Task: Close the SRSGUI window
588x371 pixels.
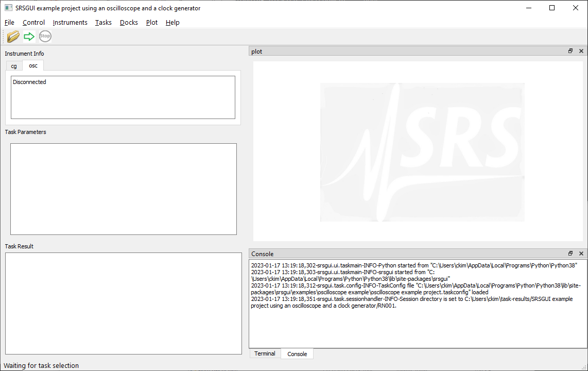Action: coord(576,8)
